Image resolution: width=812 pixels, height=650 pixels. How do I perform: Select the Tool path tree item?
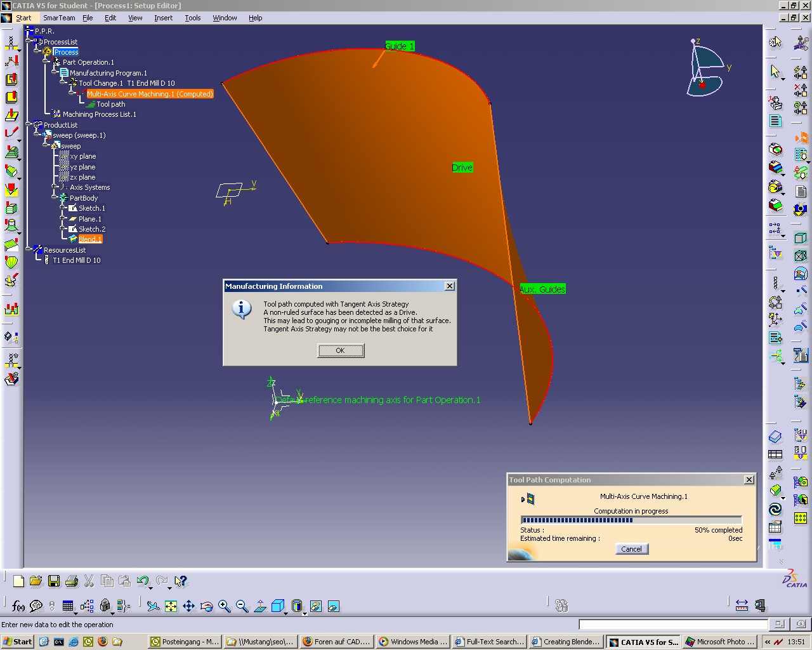(111, 104)
